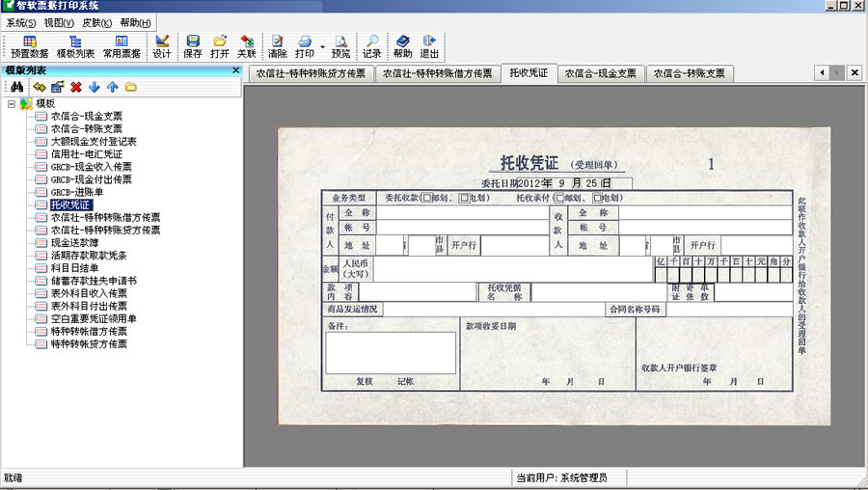The width and height of the screenshot is (868, 490).
Task: Collapse the 模板 tree root node
Action: coord(11,103)
